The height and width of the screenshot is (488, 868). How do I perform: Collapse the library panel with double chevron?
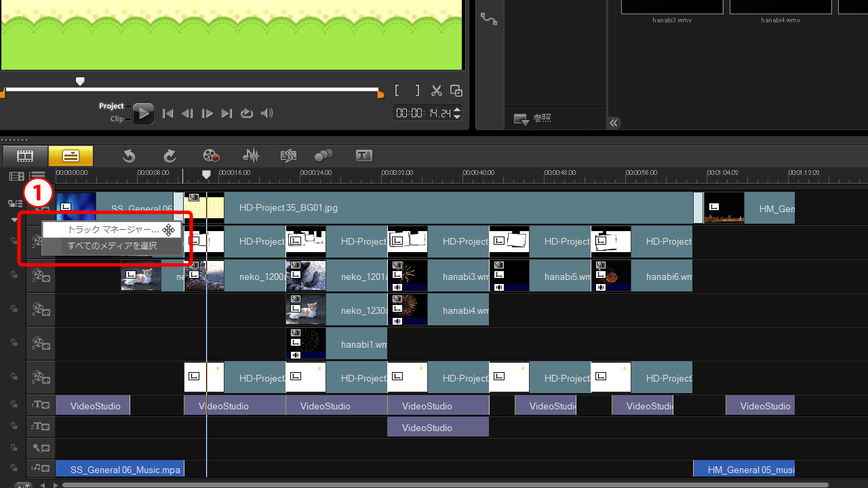(614, 123)
